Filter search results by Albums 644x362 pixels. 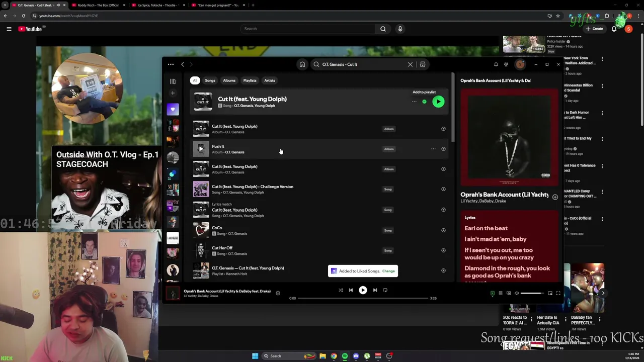point(229,80)
